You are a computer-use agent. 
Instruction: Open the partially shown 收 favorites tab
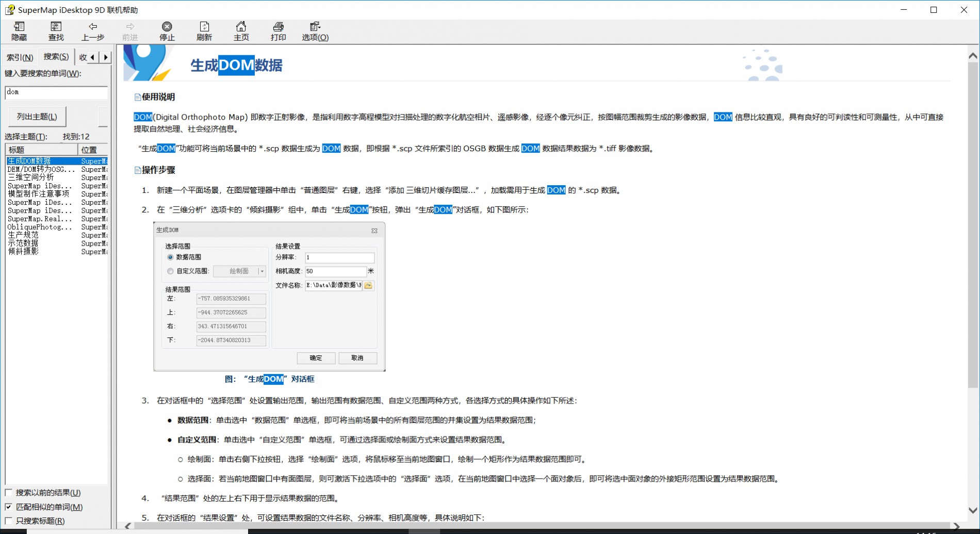[83, 57]
